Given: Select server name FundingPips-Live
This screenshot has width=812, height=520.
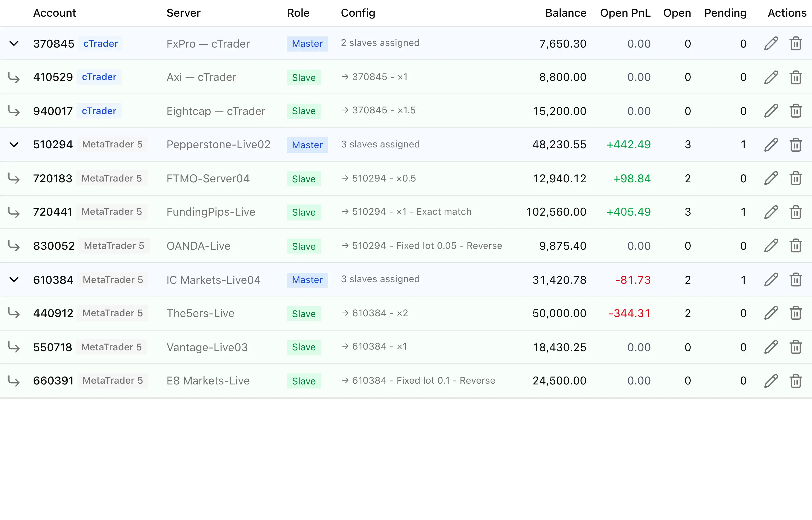Looking at the screenshot, I should [211, 212].
